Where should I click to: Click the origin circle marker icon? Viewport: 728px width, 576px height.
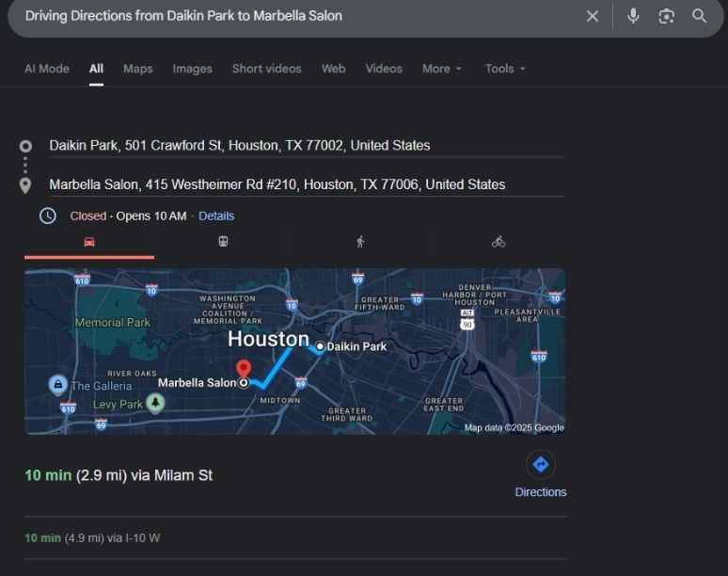click(25, 146)
